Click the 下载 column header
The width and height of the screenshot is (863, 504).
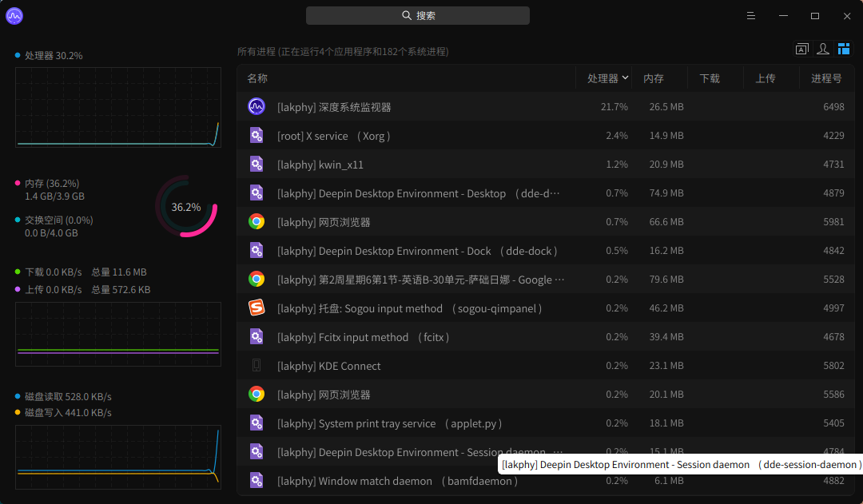710,78
